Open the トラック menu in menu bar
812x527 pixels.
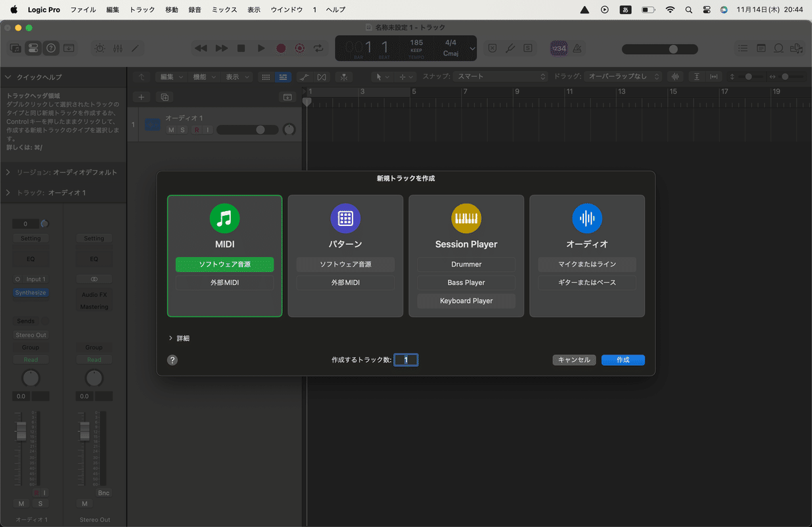142,9
